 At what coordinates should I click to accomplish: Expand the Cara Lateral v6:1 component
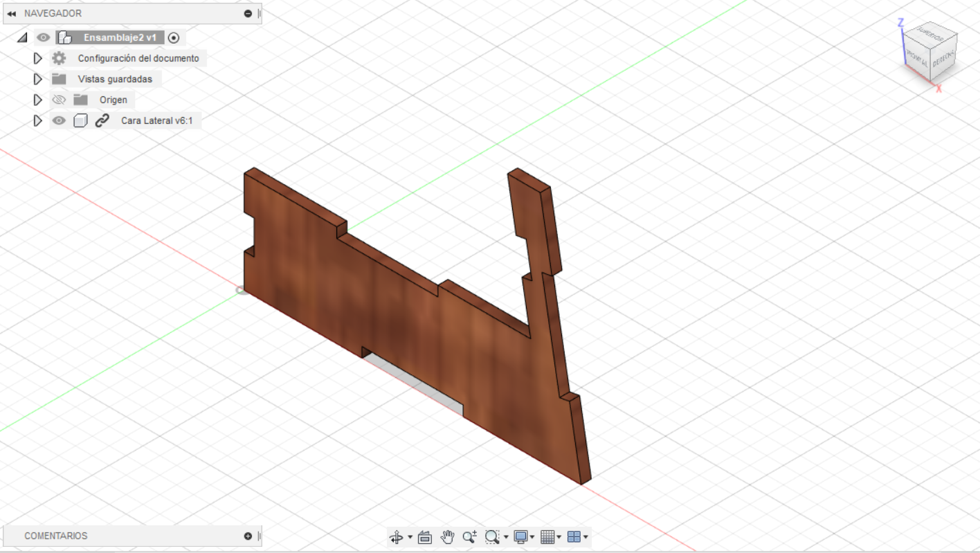[38, 120]
